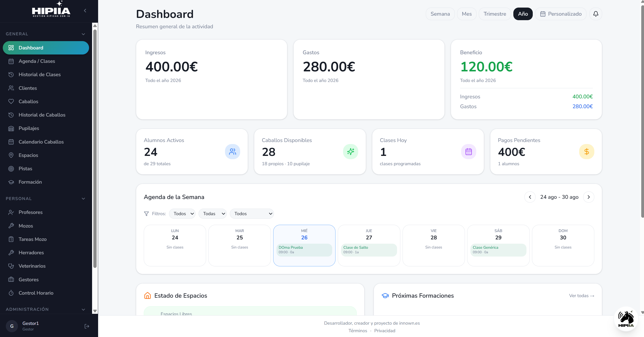Screen dimensions: 644x337
Task: Open the last Todos filter dropdown
Action: 252,214
